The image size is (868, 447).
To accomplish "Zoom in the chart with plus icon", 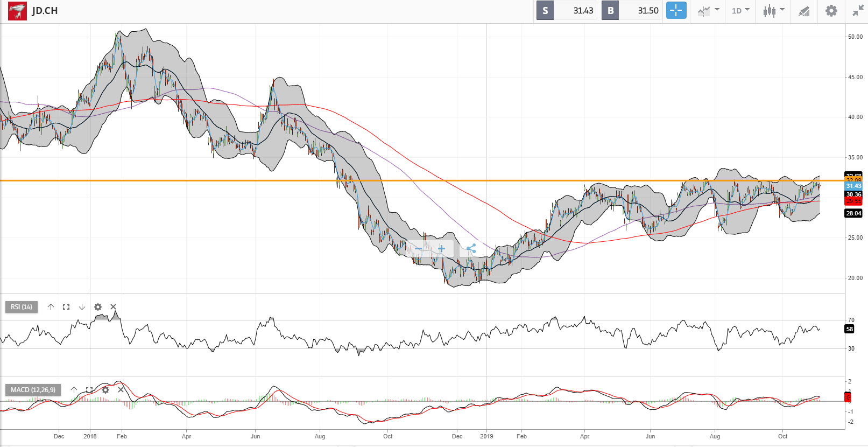I will point(441,249).
